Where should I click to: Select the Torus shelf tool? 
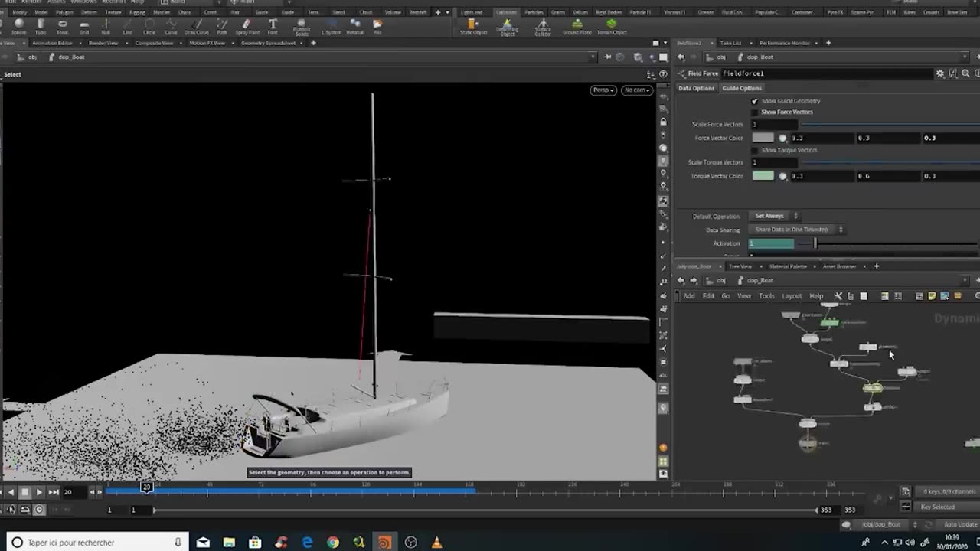pos(63,27)
